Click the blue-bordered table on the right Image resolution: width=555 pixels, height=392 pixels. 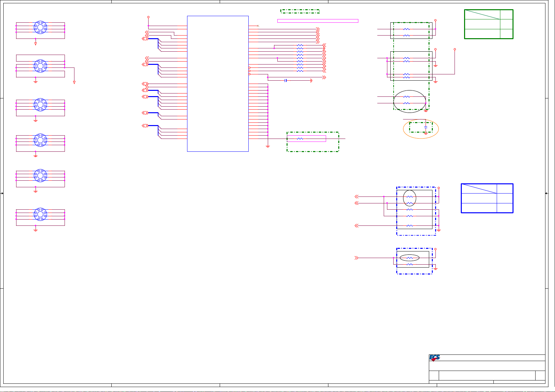click(x=487, y=198)
